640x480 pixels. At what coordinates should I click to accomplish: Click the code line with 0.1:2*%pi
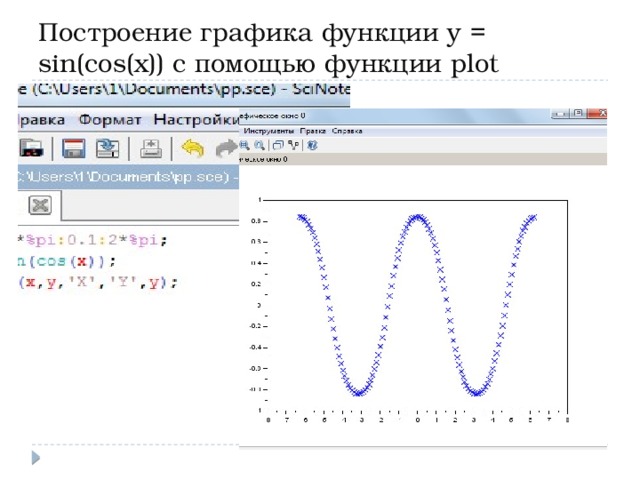coord(92,240)
